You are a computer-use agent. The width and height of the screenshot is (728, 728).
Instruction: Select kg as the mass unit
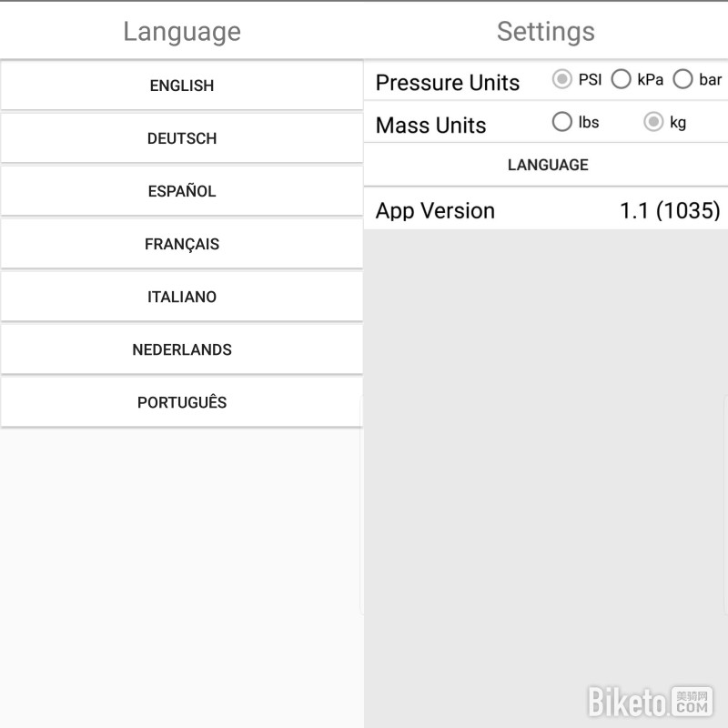tap(653, 122)
